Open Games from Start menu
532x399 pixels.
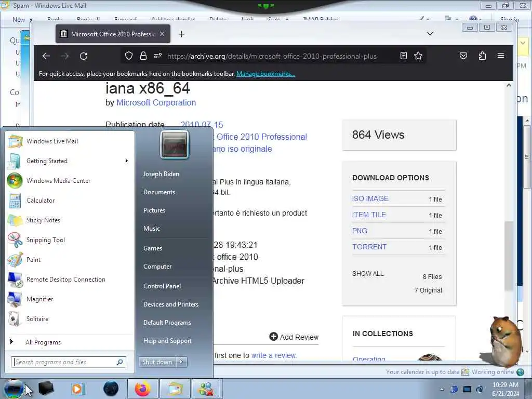pos(153,248)
